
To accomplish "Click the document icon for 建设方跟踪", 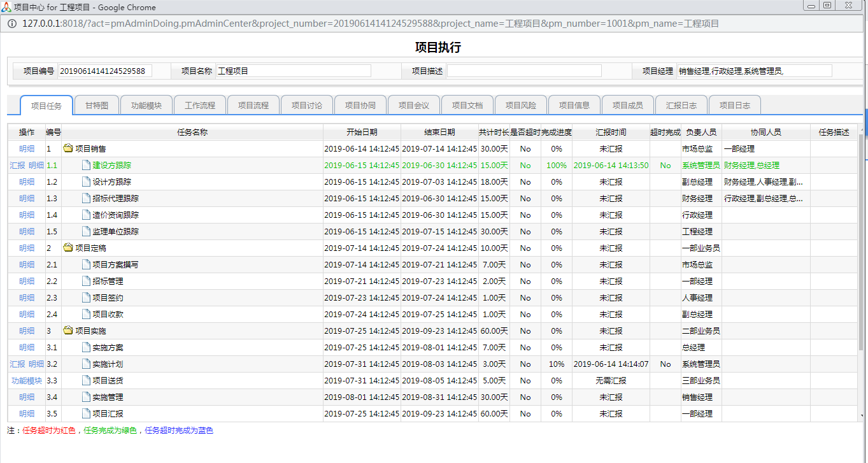I will coord(87,165).
